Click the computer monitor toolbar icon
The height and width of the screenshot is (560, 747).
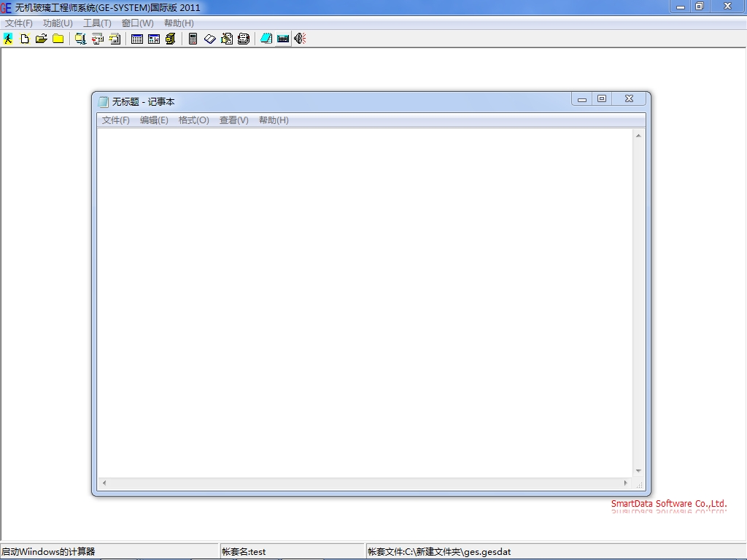[x=80, y=39]
